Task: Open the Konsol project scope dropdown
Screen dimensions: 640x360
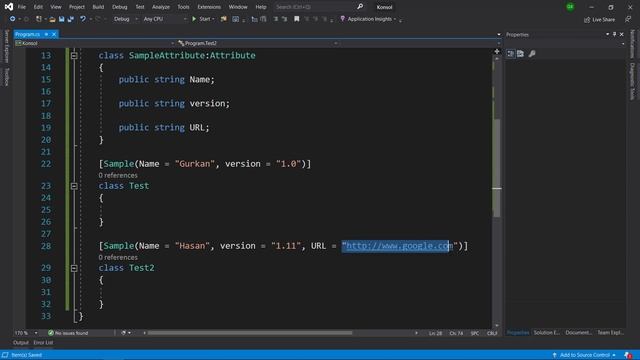Action: [94, 43]
